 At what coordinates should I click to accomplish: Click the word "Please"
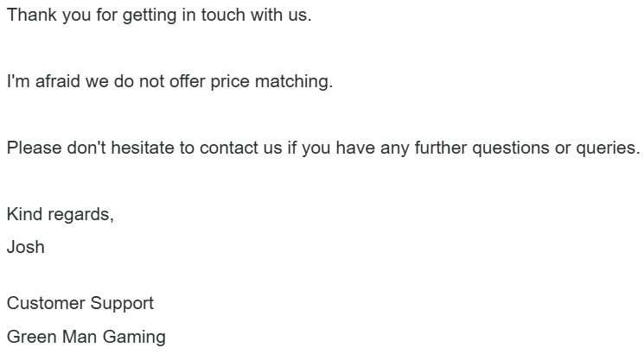click(30, 148)
